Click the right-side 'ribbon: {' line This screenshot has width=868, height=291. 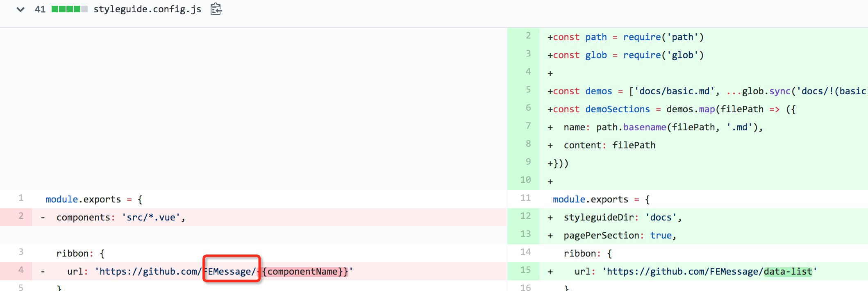[x=588, y=254]
